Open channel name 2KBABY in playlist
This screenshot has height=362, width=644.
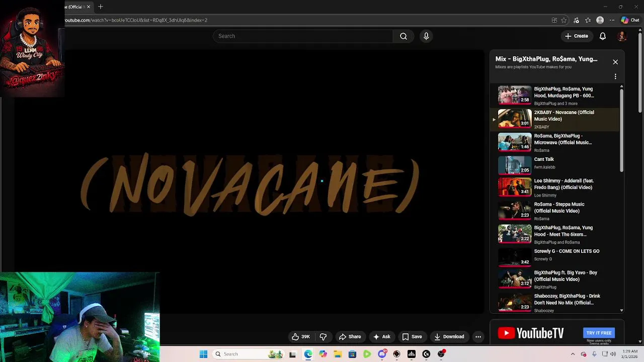(x=541, y=127)
